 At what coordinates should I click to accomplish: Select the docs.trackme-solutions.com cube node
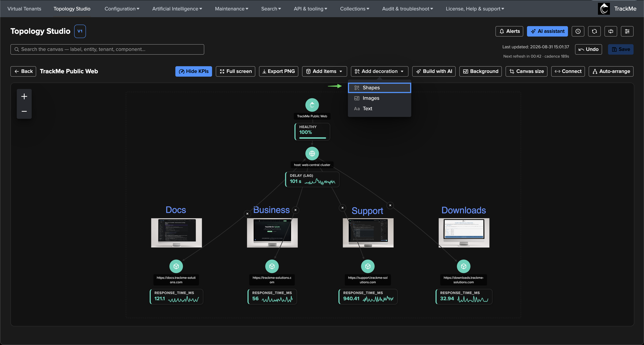tap(176, 266)
